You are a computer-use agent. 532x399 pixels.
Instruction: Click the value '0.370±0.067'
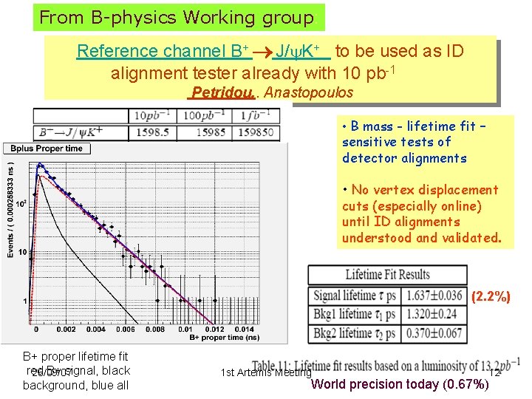pos(434,333)
